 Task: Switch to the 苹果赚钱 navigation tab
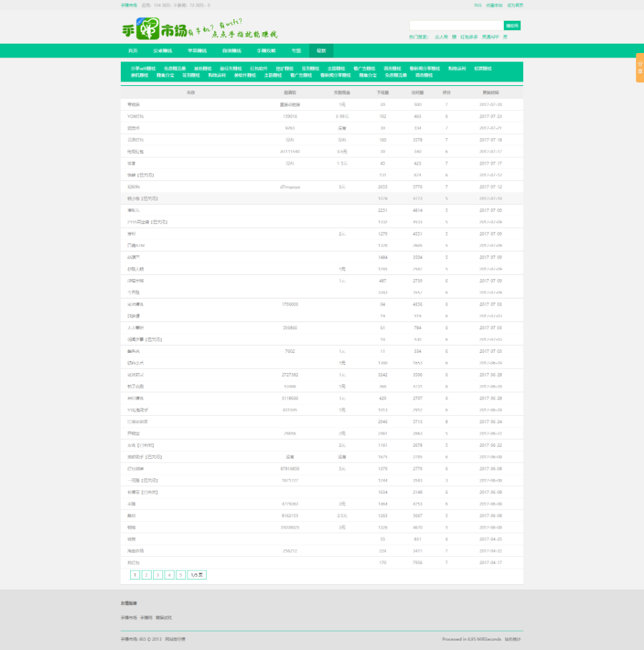coord(197,51)
